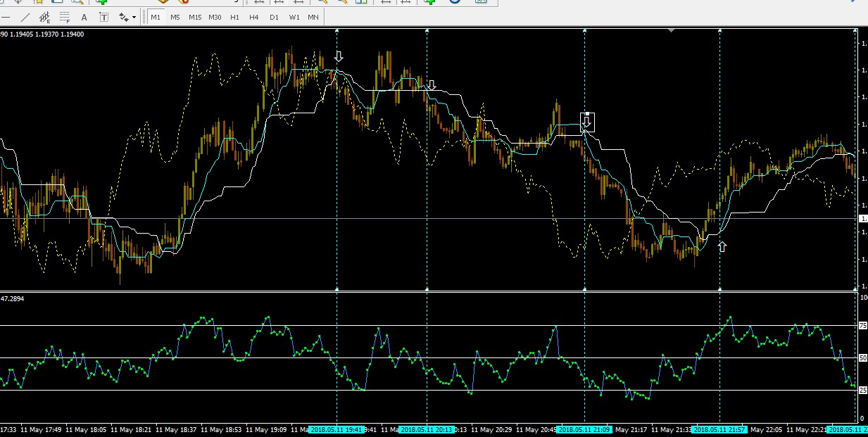Set chart period to MN
Viewport: 868px width, 437px height.
click(313, 17)
